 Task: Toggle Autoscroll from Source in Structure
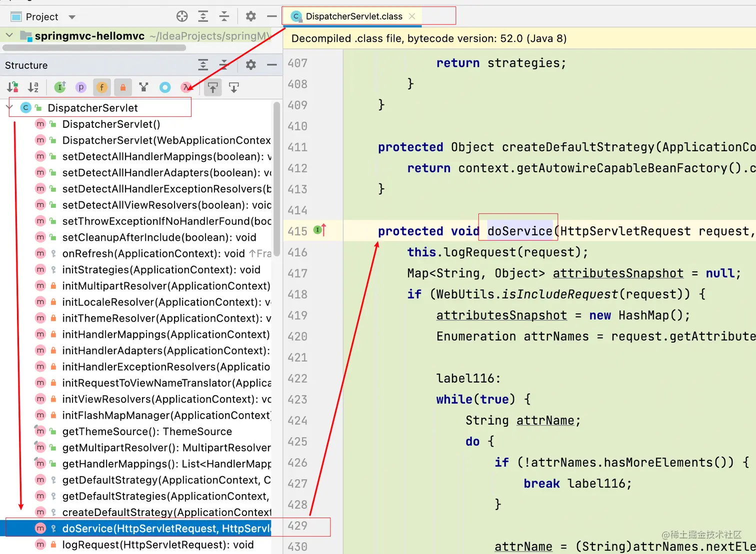point(234,87)
